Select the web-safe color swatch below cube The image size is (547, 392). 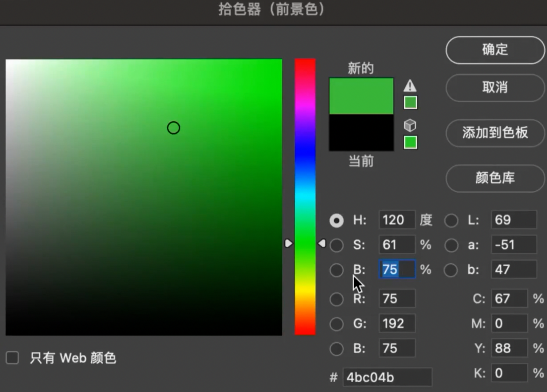[x=410, y=142]
